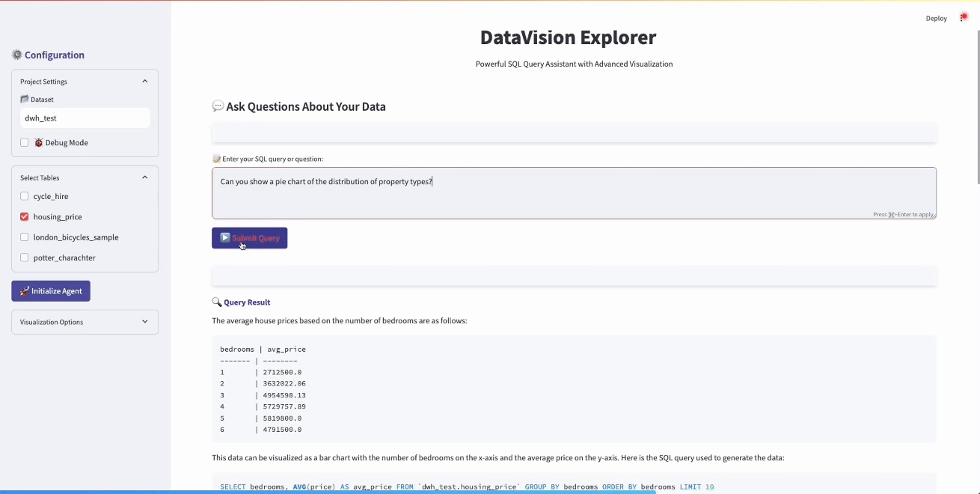Check the cycle_hire table

point(24,196)
